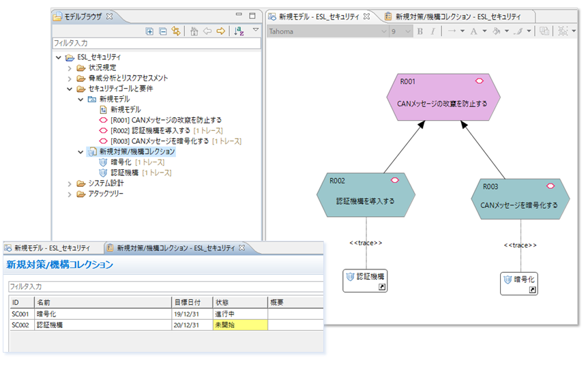Select R001 goal hexagon in diagram
Screen dimensions: 588x371
tap(443, 97)
